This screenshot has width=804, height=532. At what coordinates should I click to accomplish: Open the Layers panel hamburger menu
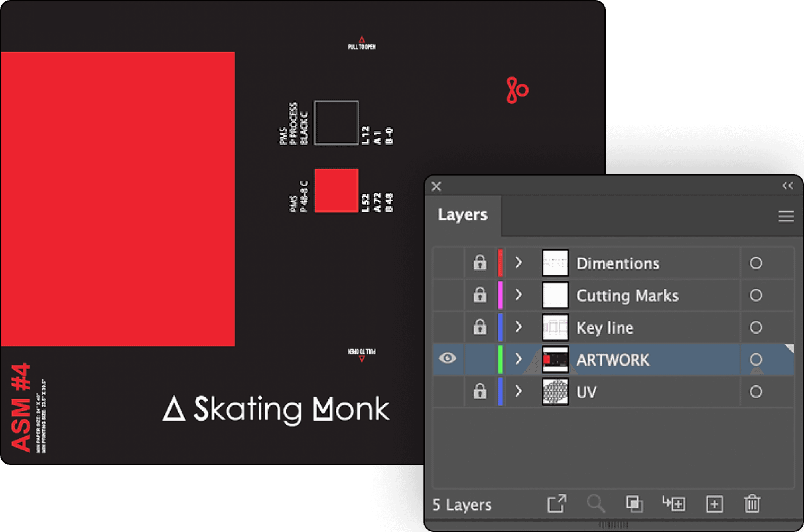coord(786,216)
